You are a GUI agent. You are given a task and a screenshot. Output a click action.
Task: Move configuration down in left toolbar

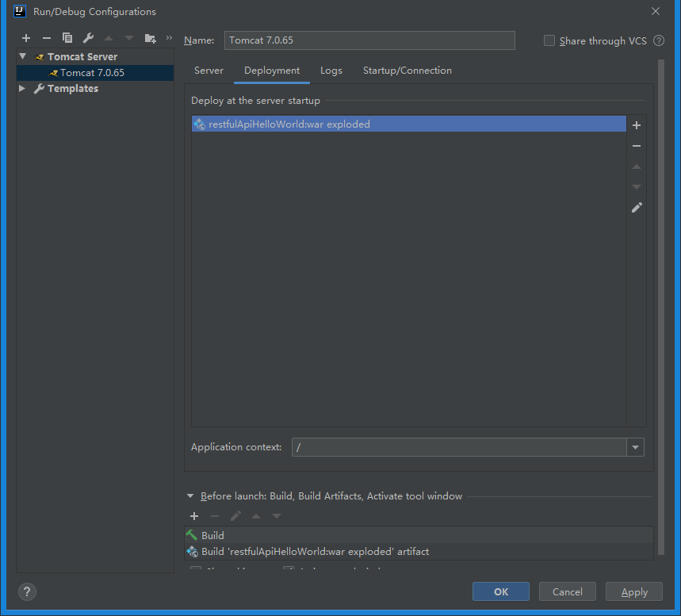129,38
